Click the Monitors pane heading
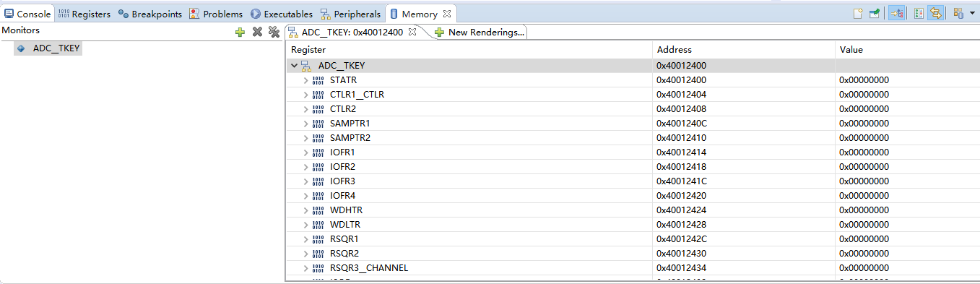This screenshot has height=284, width=980. tap(21, 30)
